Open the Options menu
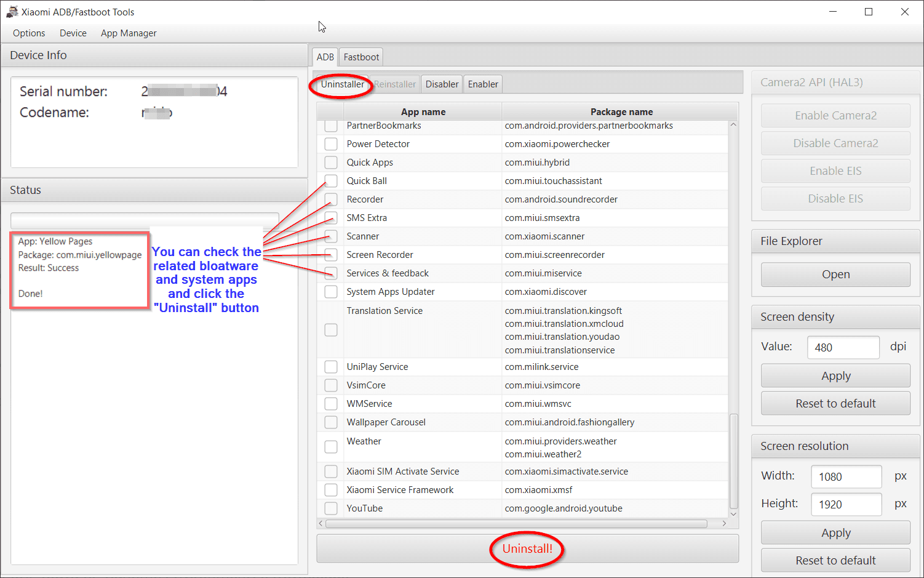Screen dimensions: 924x578 pyautogui.click(x=29, y=33)
